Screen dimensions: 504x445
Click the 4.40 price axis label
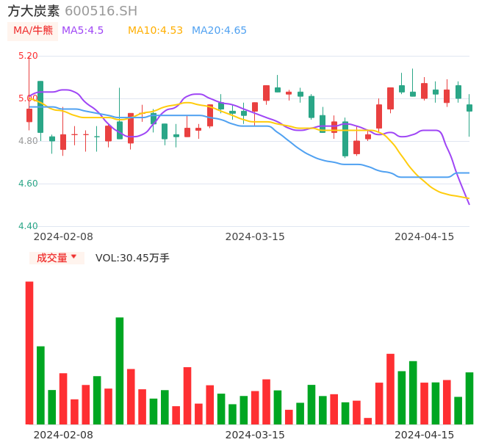click(x=28, y=226)
